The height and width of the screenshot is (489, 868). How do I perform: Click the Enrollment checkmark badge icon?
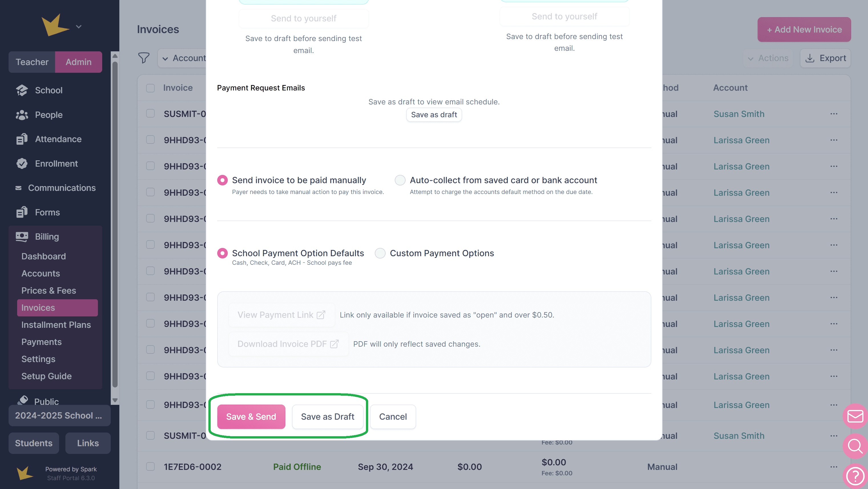pyautogui.click(x=22, y=164)
